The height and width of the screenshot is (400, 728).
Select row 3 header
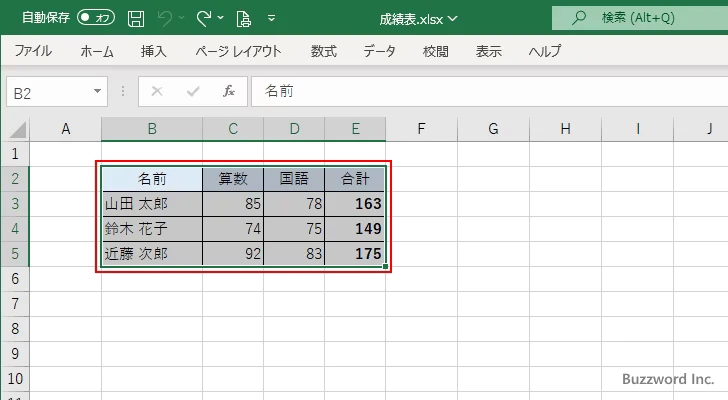point(15,204)
